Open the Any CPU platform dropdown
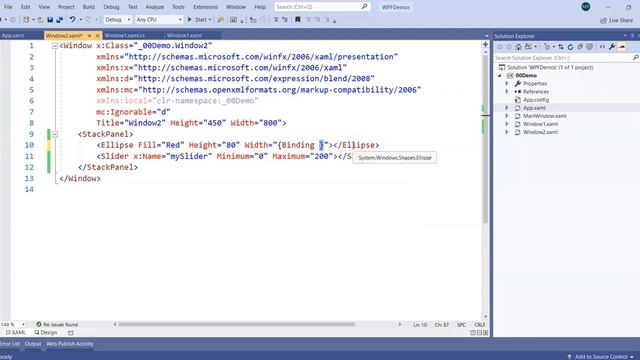 point(159,20)
